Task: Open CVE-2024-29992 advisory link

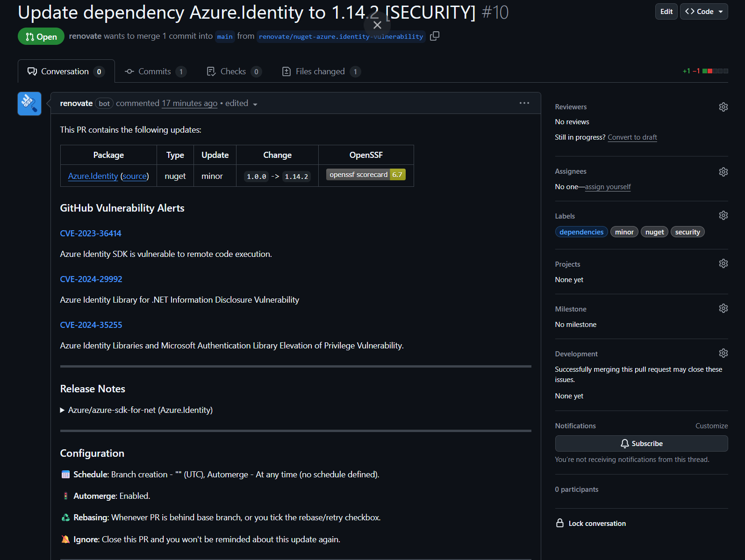Action: click(x=91, y=279)
